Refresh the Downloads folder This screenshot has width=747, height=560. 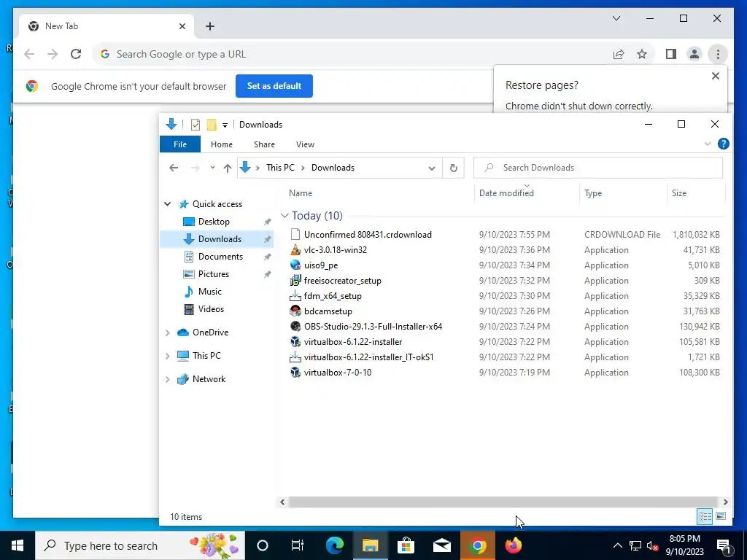454,168
